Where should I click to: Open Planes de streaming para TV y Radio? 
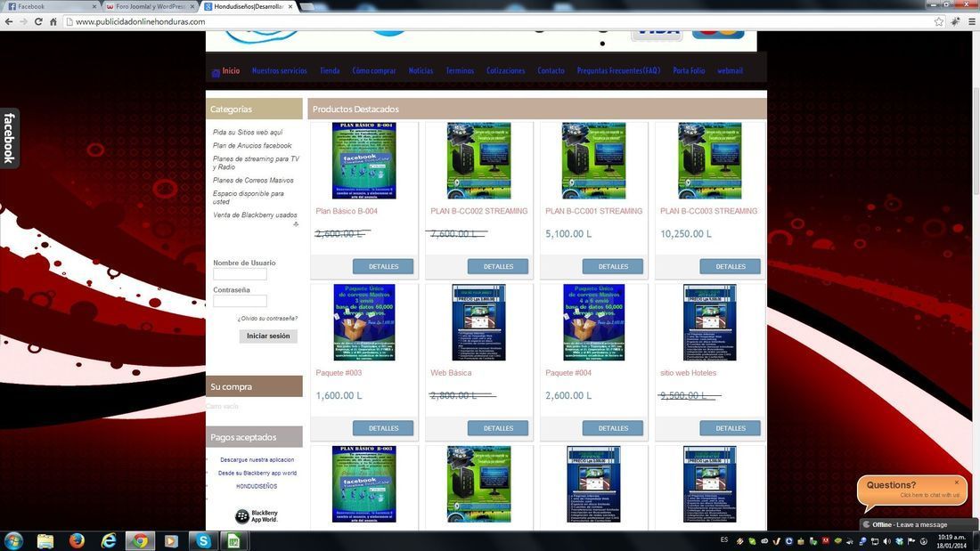click(x=256, y=163)
